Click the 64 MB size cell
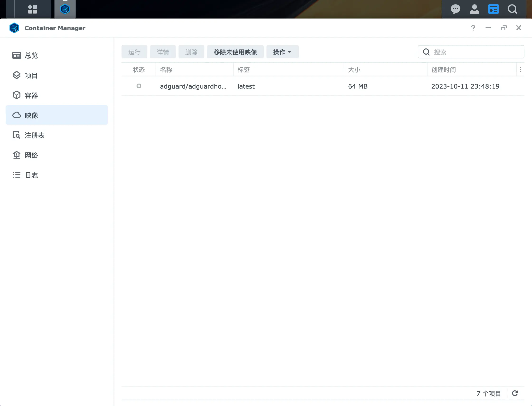The image size is (532, 406). [x=358, y=86]
